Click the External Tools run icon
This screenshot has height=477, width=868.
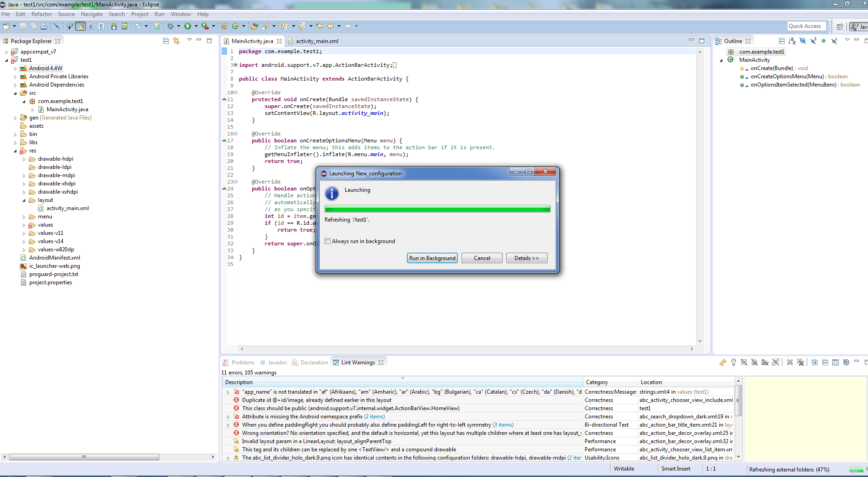(x=205, y=27)
